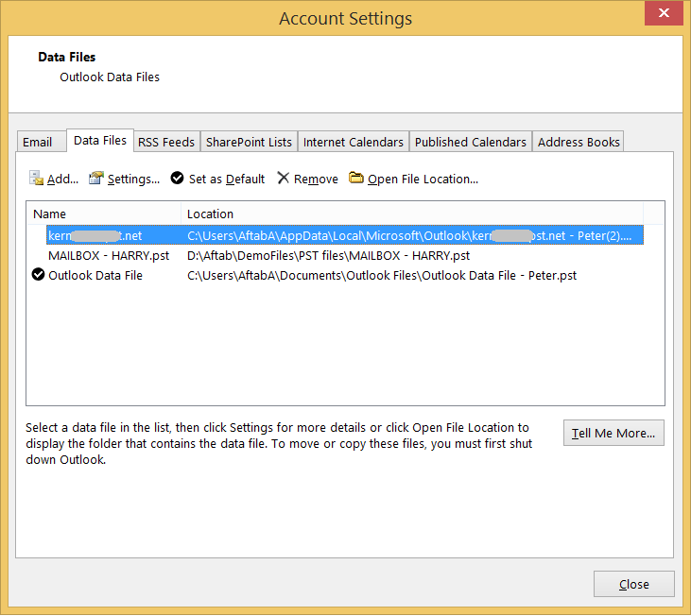Select the highlighted .net account data file row
This screenshot has height=616, width=691.
coord(345,235)
